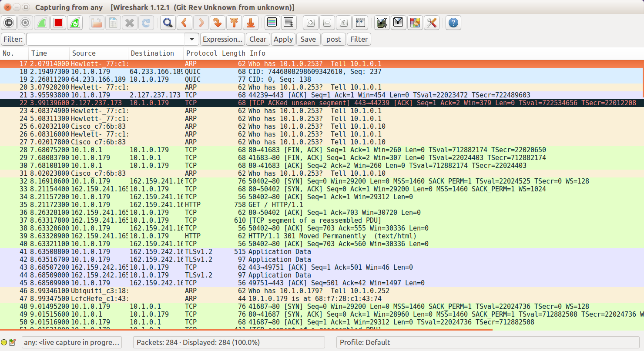Open the filter Expression builder

(222, 39)
